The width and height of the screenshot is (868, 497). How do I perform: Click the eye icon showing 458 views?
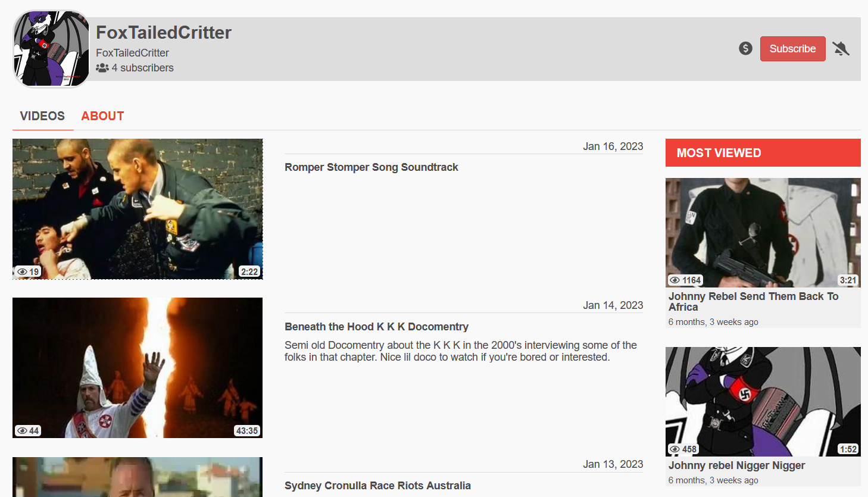click(x=675, y=449)
